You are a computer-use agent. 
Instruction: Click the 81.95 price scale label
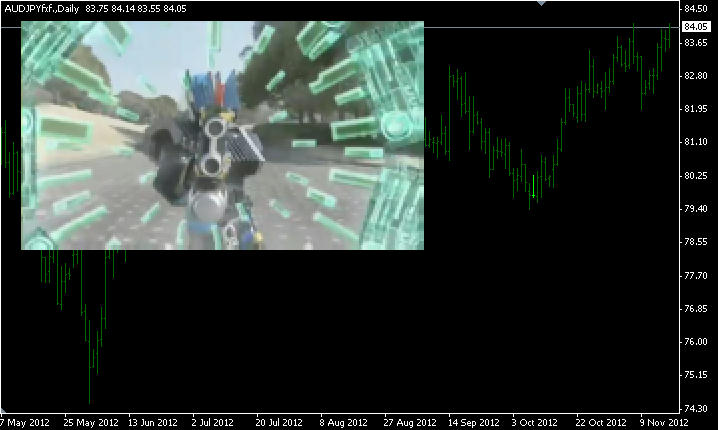point(696,109)
